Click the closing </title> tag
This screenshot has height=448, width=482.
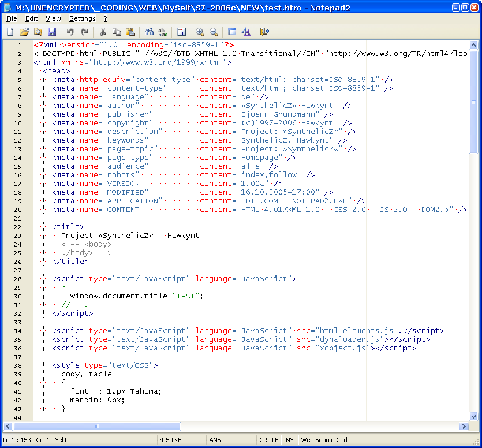70,262
